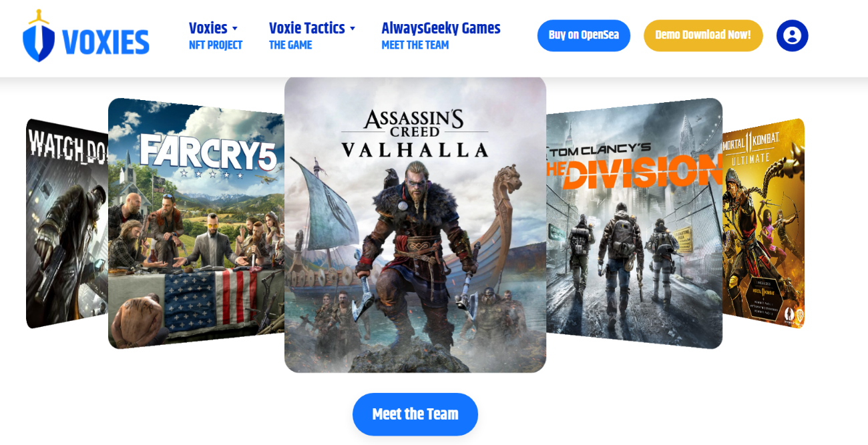Click the Buy on OpenSea button
Image resolution: width=868 pixels, height=445 pixels.
click(x=584, y=35)
